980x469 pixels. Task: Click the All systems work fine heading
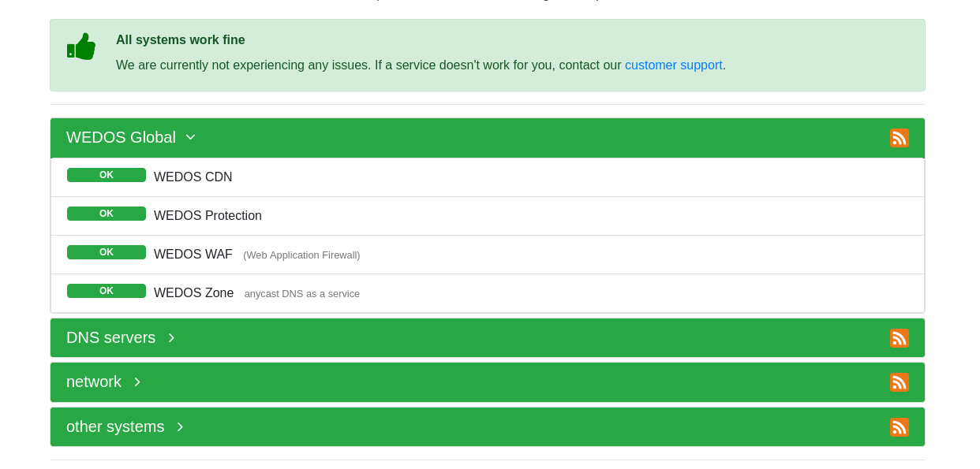click(180, 39)
